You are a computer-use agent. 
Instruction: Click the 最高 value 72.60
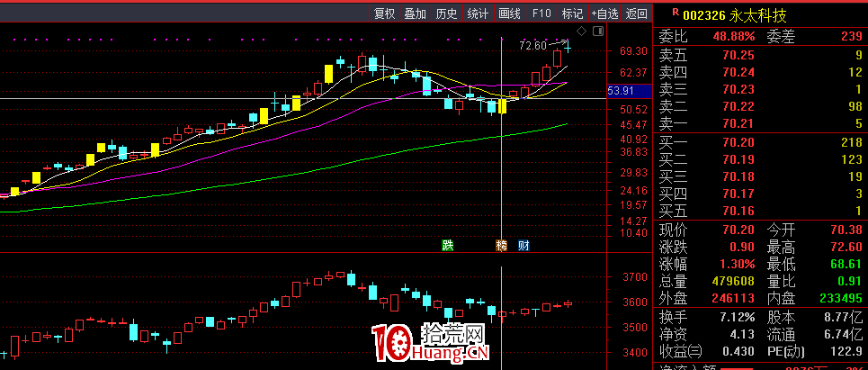point(846,247)
